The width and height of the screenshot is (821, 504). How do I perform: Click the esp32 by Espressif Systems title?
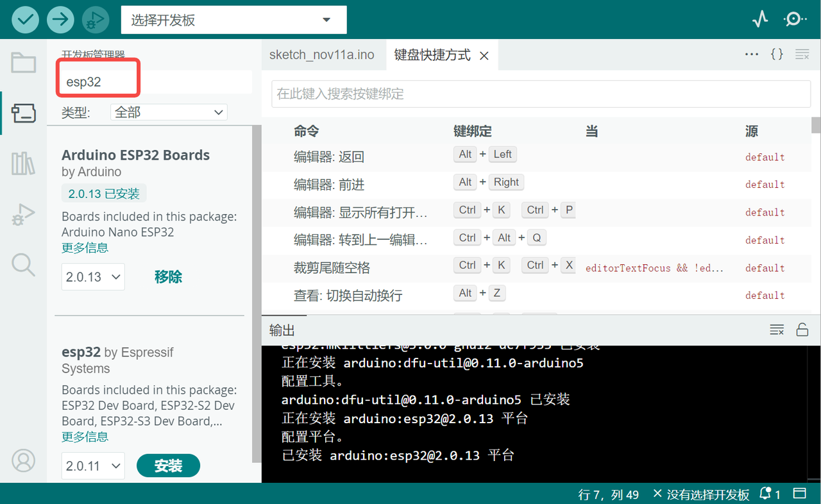tap(117, 360)
